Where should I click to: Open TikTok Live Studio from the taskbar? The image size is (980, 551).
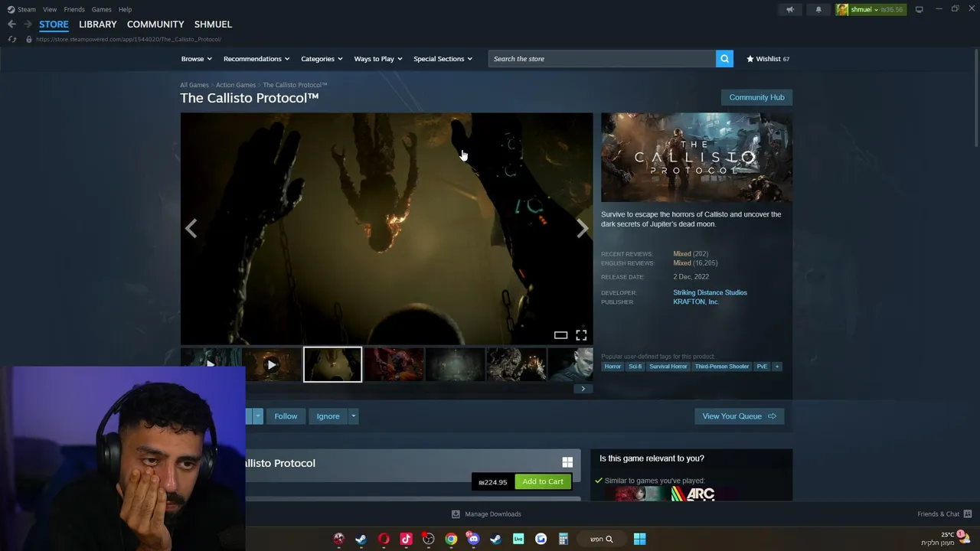tap(518, 539)
